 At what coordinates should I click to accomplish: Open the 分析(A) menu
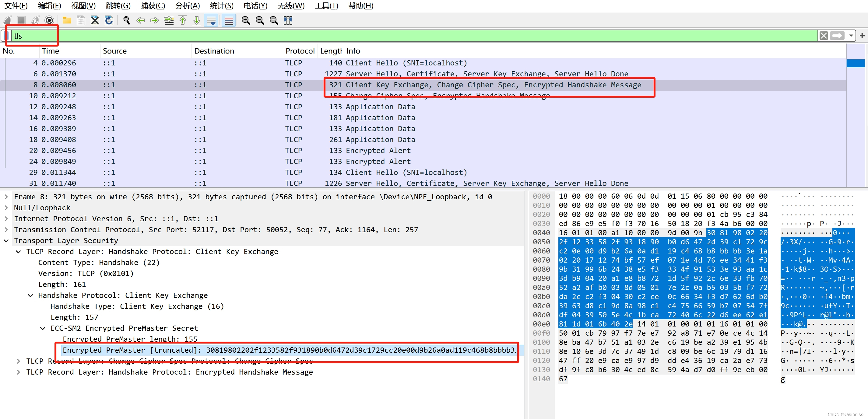pos(188,6)
